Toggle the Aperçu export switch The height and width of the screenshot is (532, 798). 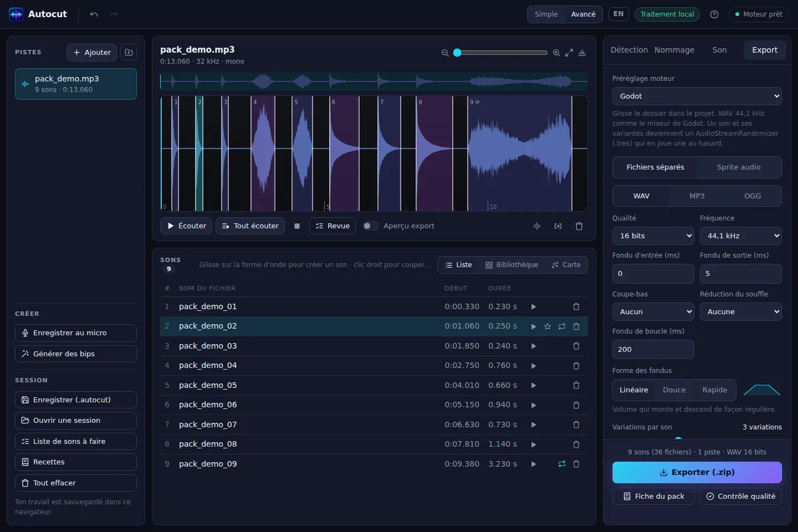coord(370,226)
